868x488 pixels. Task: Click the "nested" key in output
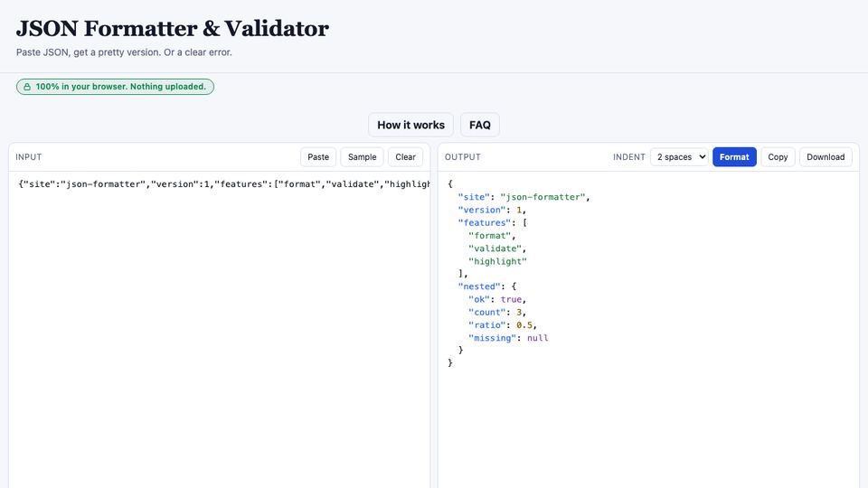(x=479, y=286)
